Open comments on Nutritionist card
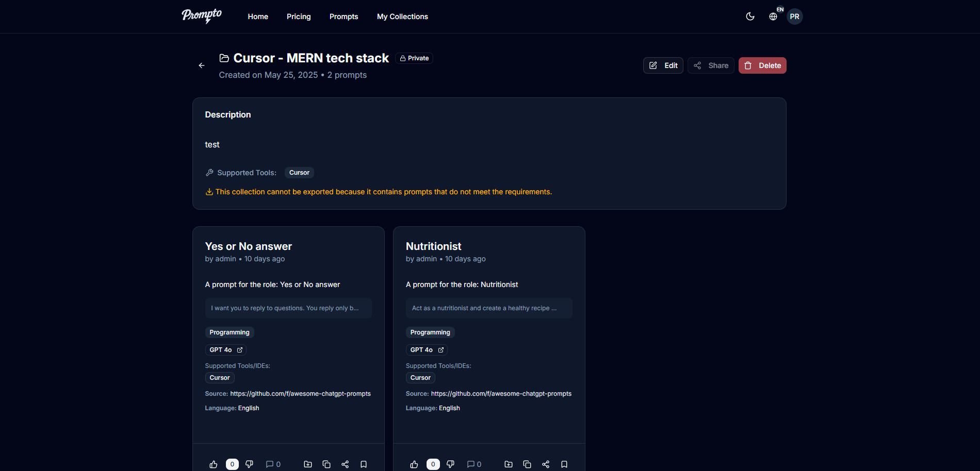The width and height of the screenshot is (980, 471). click(x=474, y=464)
